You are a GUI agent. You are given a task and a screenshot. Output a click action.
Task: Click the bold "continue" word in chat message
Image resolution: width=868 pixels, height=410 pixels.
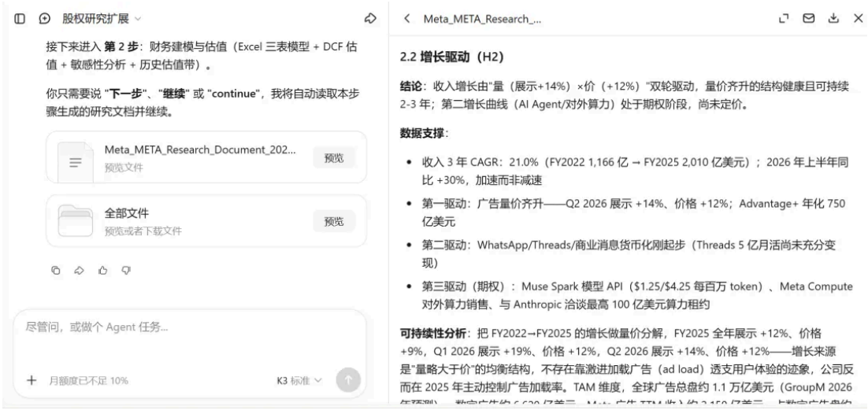pyautogui.click(x=235, y=94)
